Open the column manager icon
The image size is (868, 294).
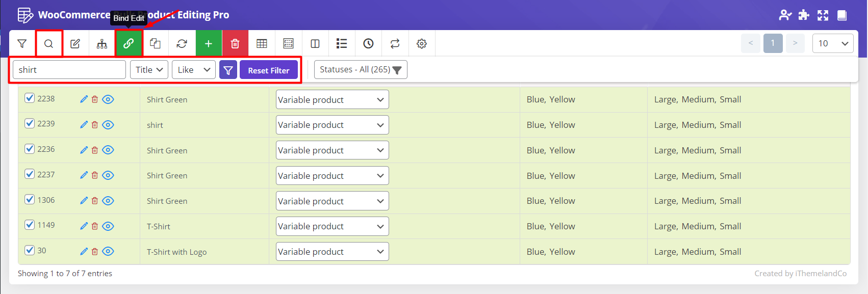pos(315,44)
